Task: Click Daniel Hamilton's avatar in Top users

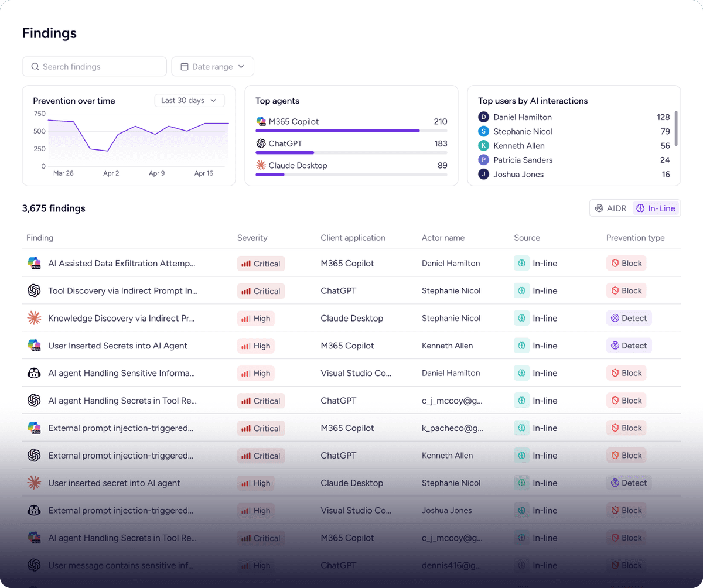Action: [x=483, y=117]
